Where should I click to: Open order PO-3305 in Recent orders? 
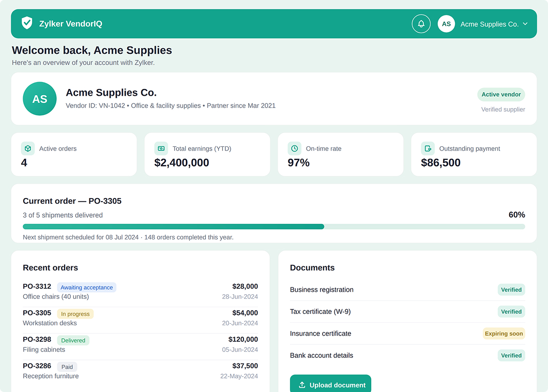point(140,318)
